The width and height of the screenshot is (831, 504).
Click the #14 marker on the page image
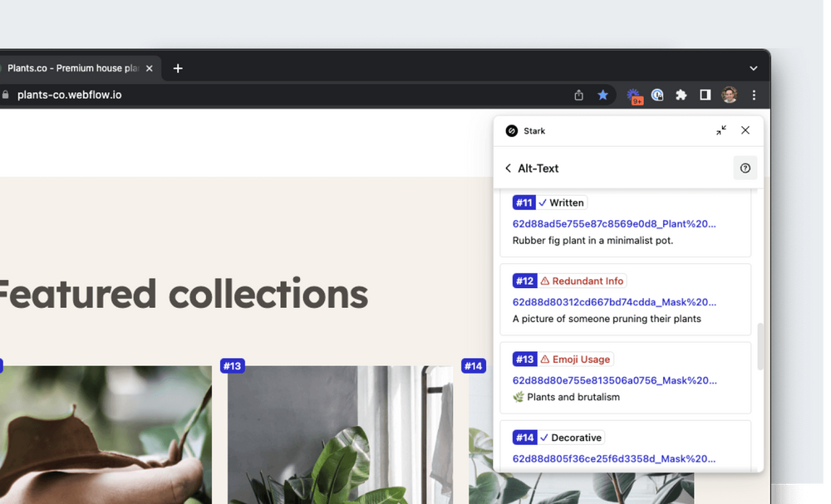pos(474,366)
